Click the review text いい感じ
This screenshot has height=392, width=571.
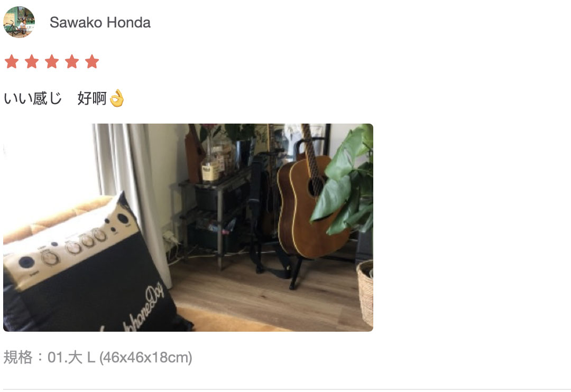pos(33,98)
